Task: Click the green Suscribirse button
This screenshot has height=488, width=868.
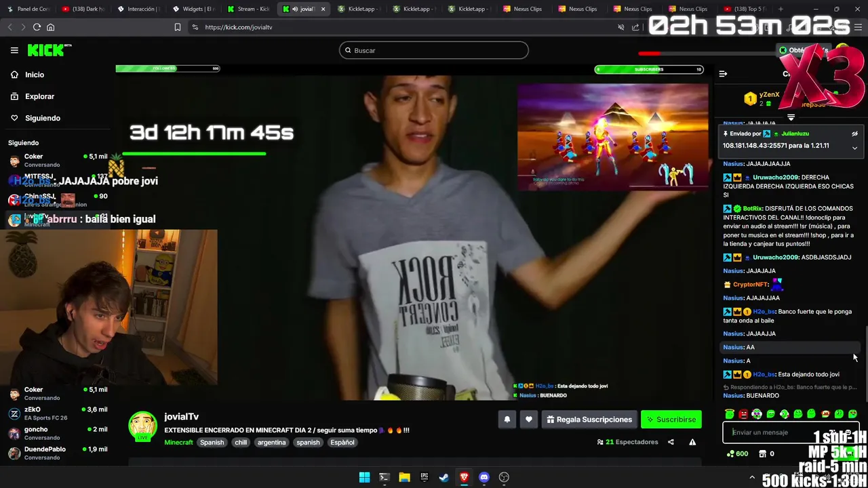Action: pos(671,420)
